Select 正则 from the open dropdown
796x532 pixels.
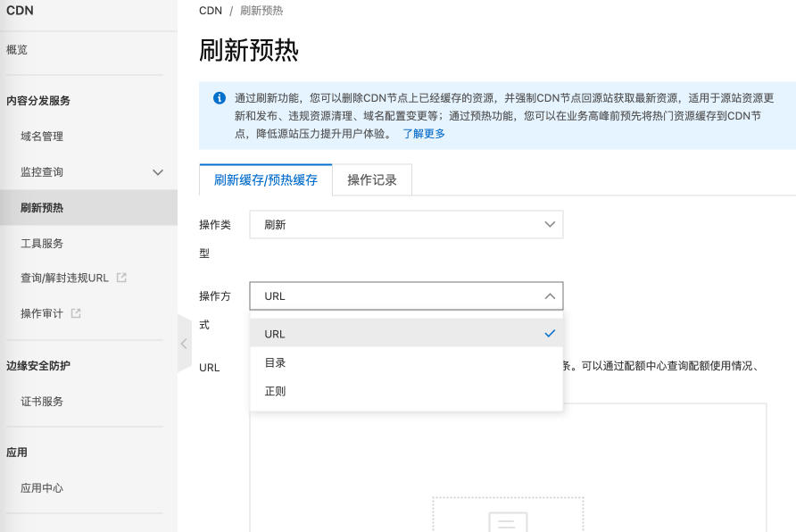pos(277,391)
